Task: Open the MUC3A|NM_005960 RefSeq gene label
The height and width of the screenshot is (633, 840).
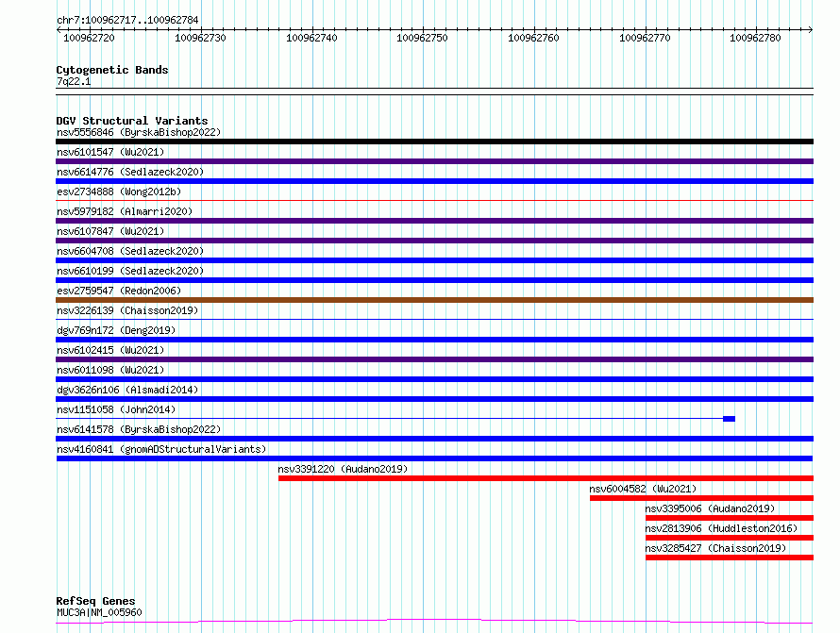Action: point(99,612)
